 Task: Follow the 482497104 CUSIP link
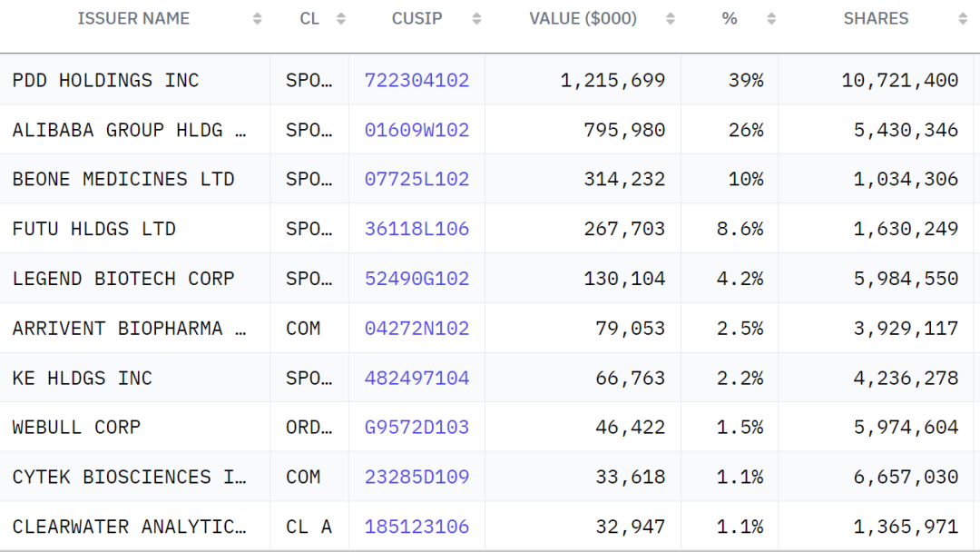416,378
